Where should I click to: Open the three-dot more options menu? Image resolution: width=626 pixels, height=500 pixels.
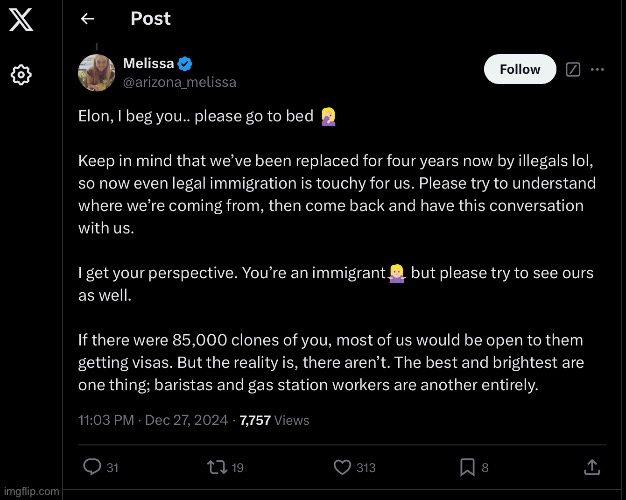pyautogui.click(x=598, y=69)
